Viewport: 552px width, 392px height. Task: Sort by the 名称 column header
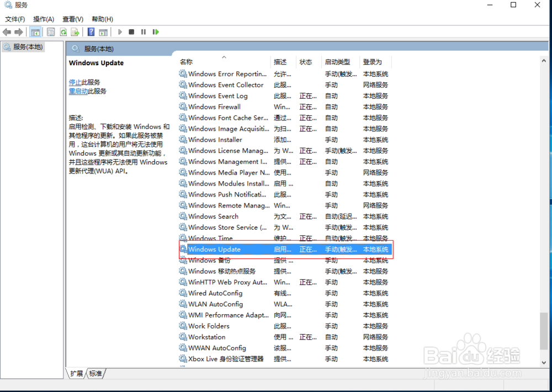tap(224, 62)
